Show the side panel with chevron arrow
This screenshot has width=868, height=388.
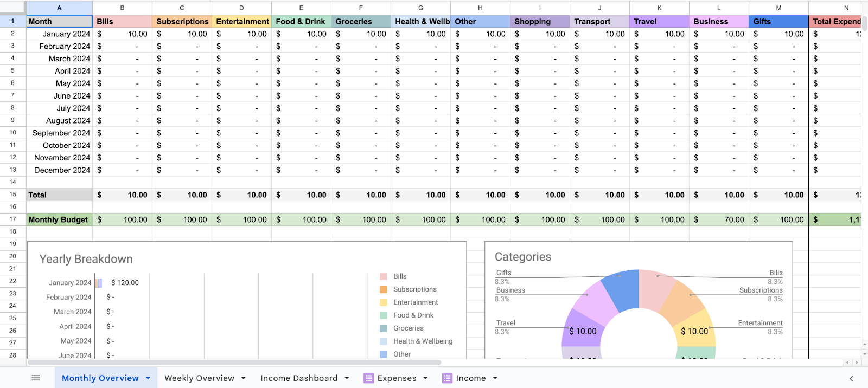coord(851,378)
